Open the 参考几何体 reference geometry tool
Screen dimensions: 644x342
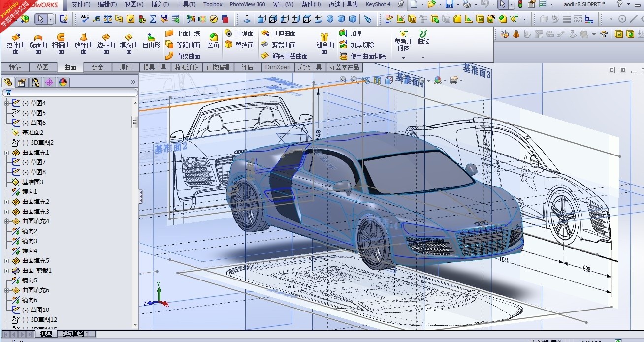tap(403, 40)
